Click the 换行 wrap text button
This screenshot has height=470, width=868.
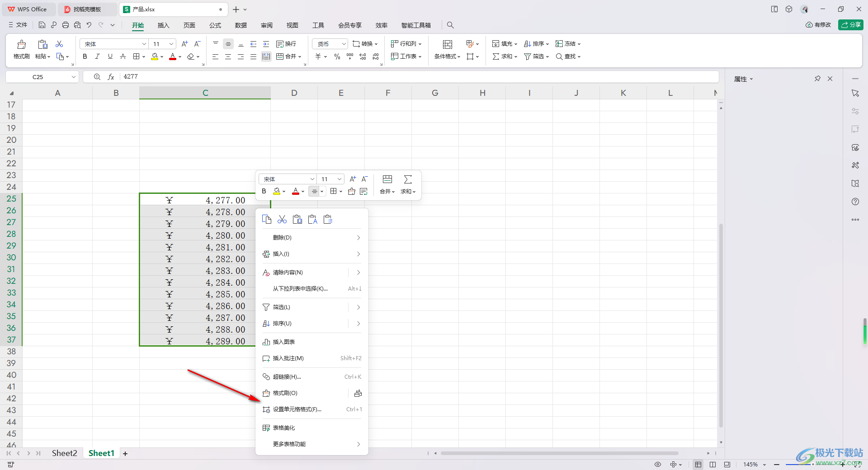pos(286,44)
